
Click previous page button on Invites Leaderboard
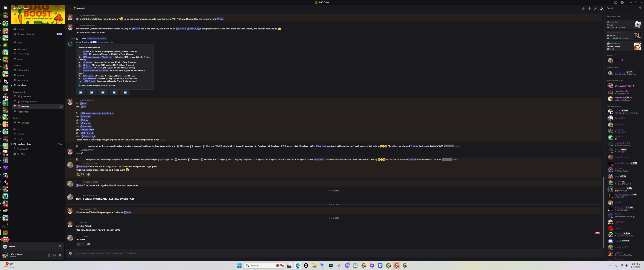(x=92, y=93)
